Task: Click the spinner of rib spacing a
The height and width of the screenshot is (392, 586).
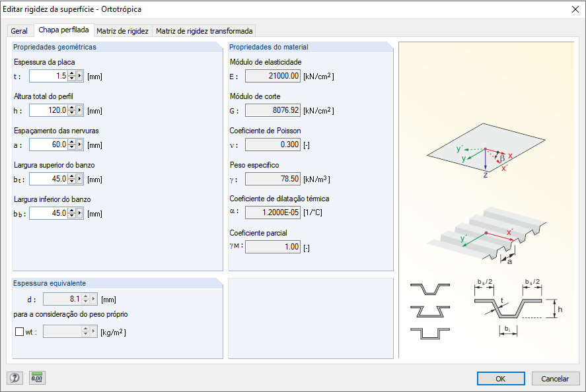Action: (72, 145)
